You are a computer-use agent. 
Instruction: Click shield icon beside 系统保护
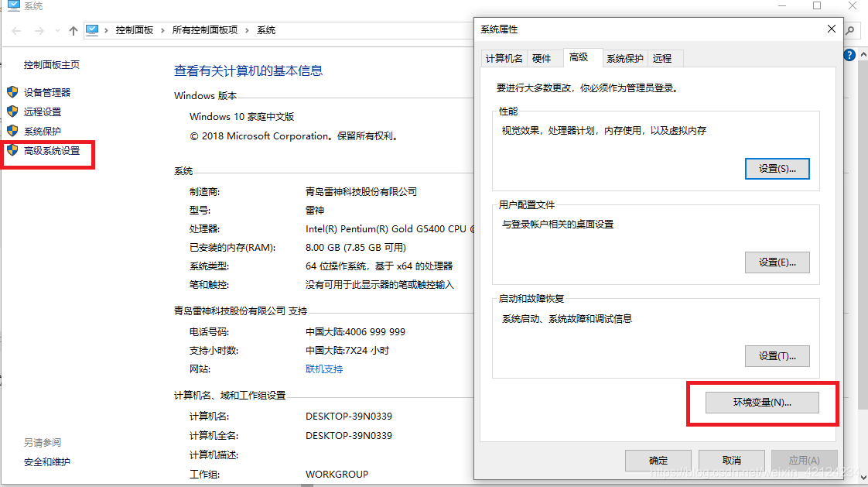coord(12,131)
